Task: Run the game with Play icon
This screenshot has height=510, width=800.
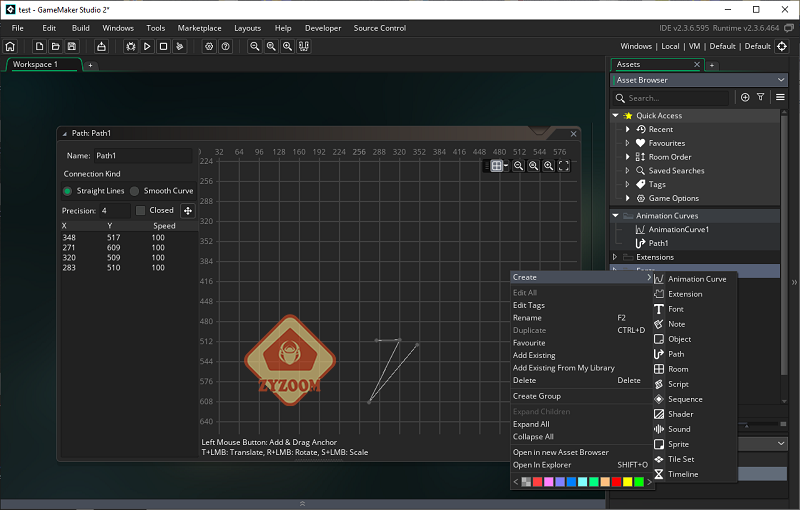Action: (x=147, y=46)
